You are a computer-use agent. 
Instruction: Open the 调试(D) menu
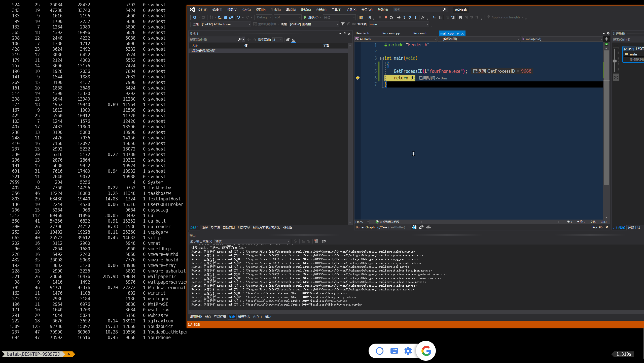(x=291, y=10)
